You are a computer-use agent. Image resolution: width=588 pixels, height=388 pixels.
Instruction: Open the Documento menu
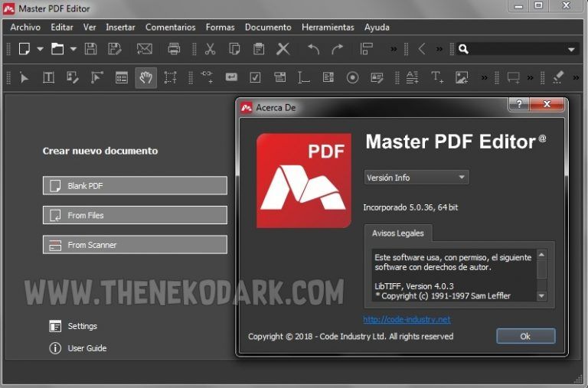click(268, 27)
